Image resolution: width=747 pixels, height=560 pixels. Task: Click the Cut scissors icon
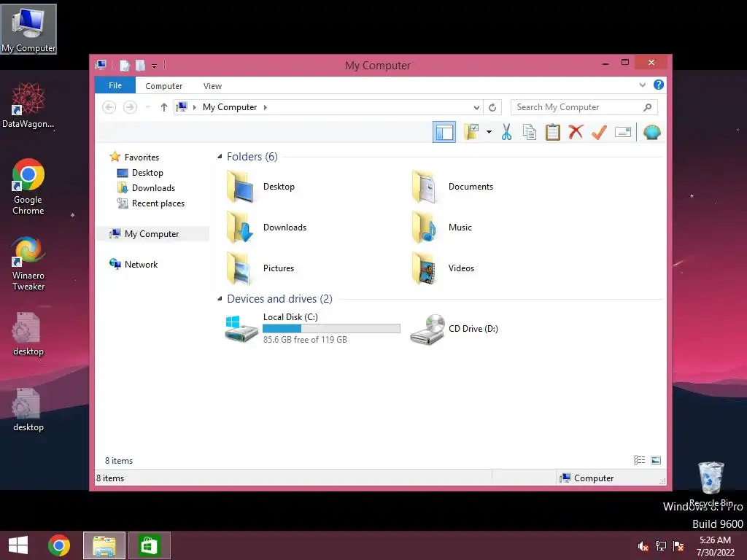506,132
